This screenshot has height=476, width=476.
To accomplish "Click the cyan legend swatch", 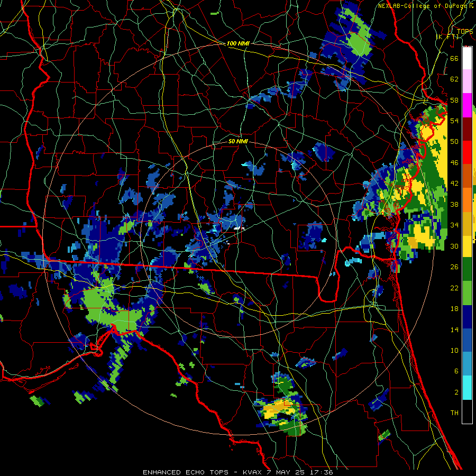I will pyautogui.click(x=467, y=388).
